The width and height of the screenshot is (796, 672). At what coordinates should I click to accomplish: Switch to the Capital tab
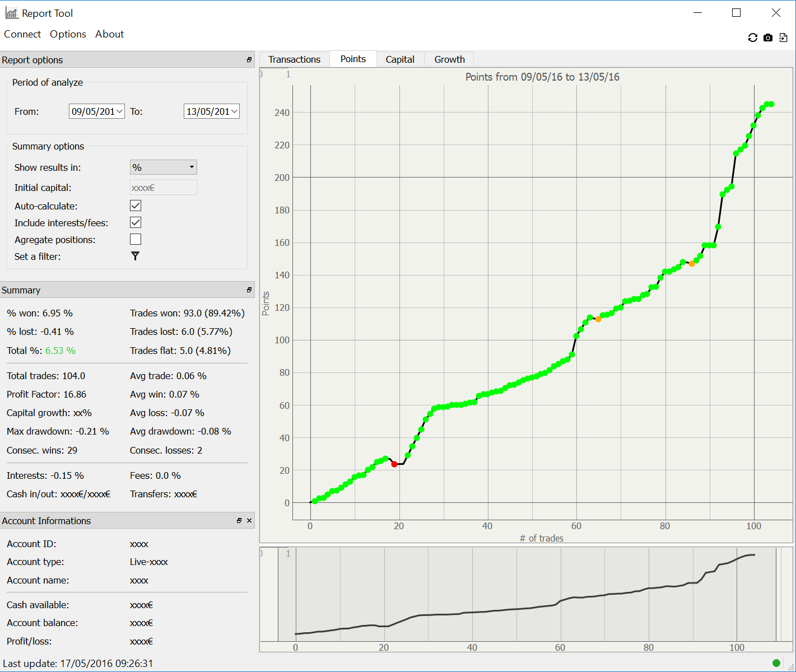click(x=400, y=59)
